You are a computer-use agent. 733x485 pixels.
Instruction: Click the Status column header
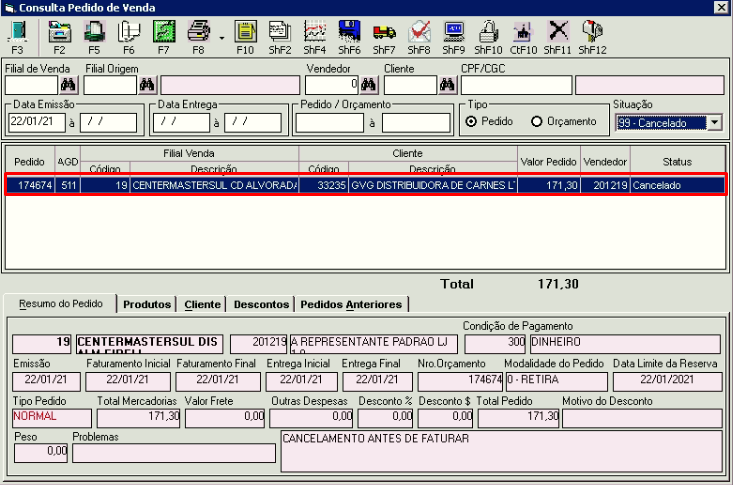[x=677, y=162]
